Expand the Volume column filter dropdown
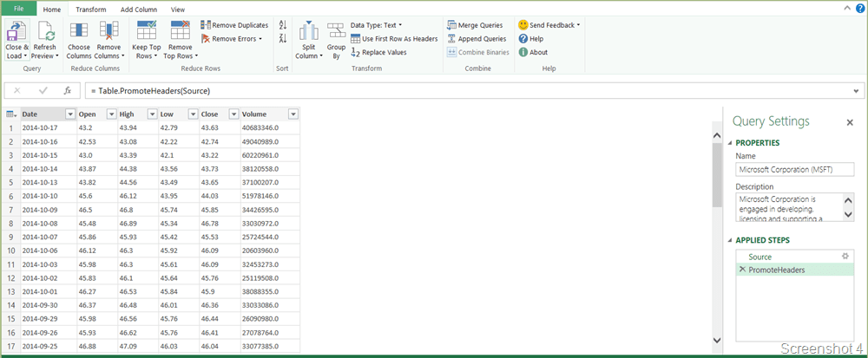This screenshot has height=358, width=868. click(293, 114)
